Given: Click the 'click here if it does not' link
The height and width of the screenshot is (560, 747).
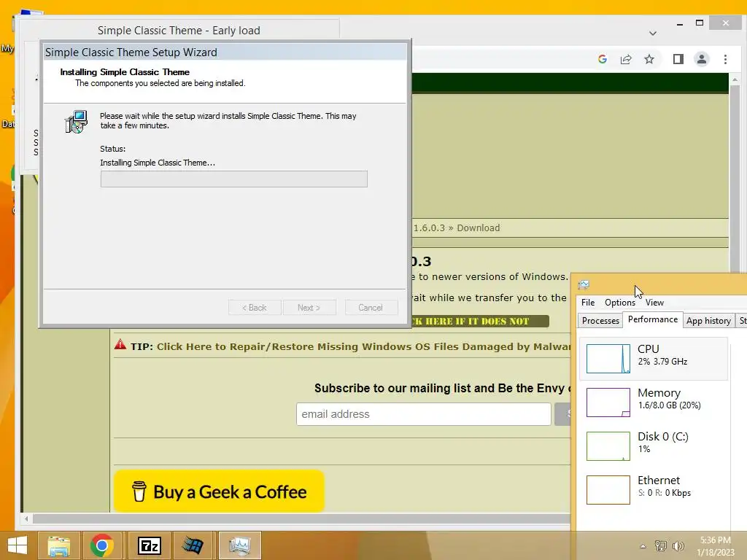Looking at the screenshot, I should pos(480,322).
